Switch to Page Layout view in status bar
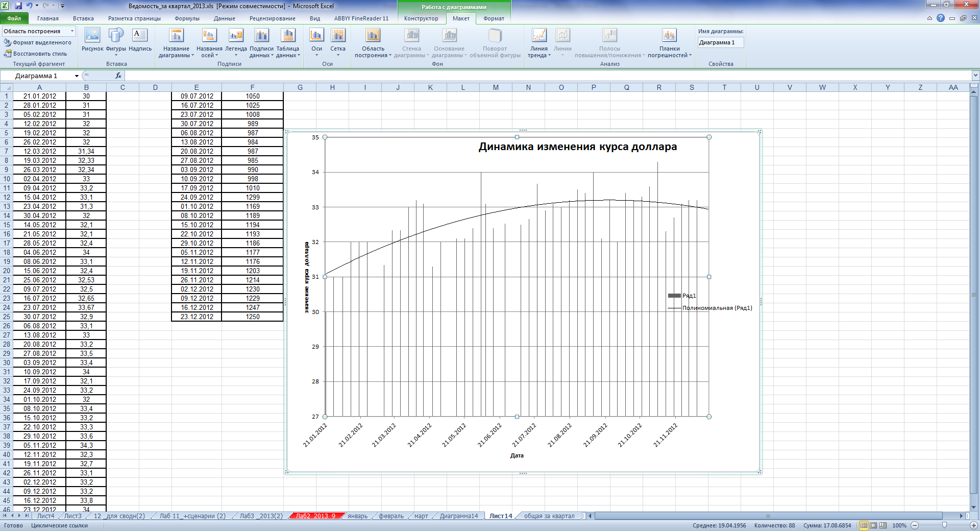 (x=873, y=525)
